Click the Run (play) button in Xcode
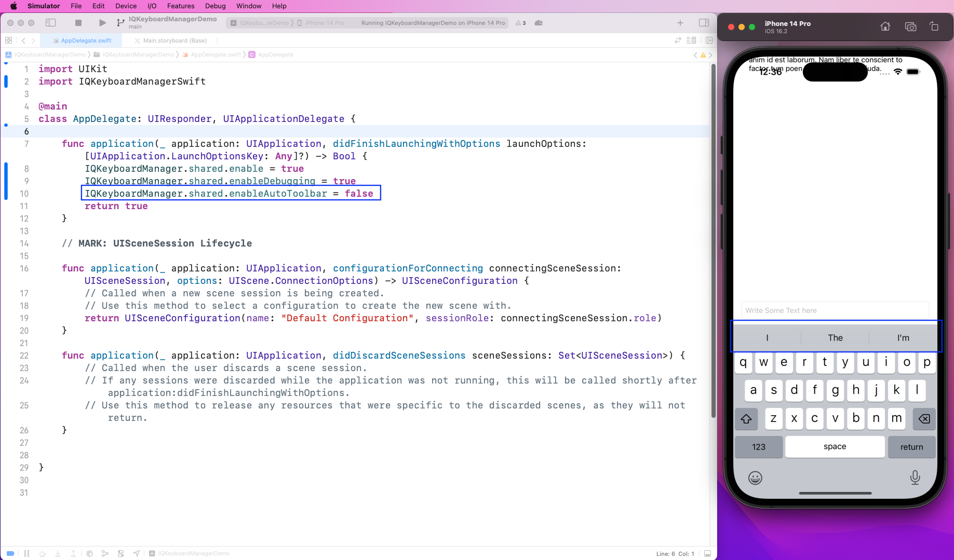The image size is (954, 560). pyautogui.click(x=102, y=23)
